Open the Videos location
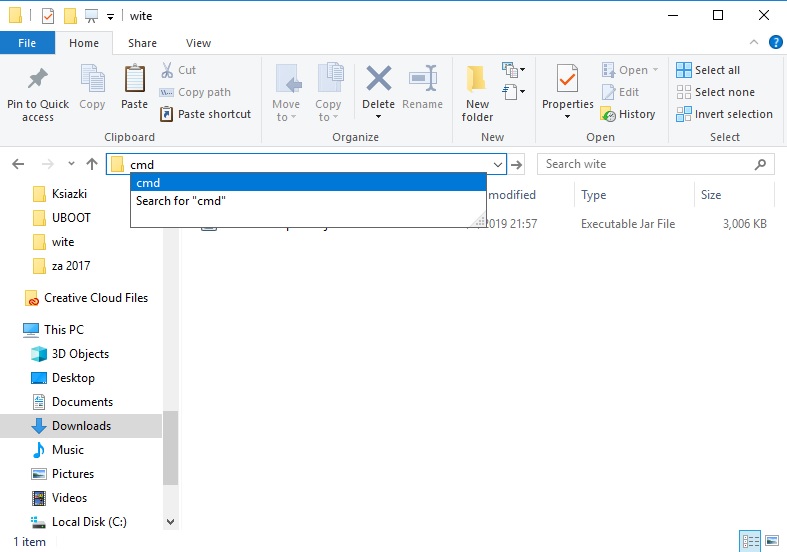 click(x=60, y=498)
